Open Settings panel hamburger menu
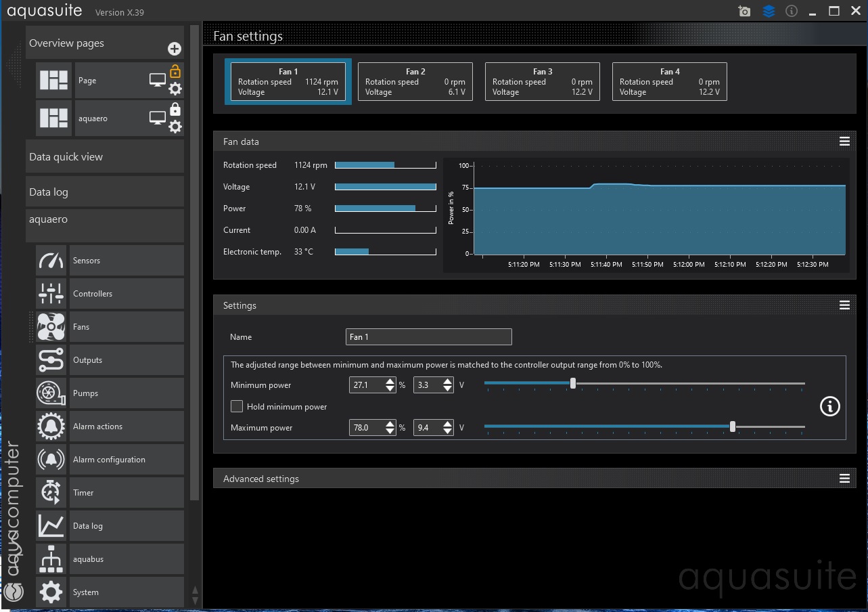The image size is (868, 612). coord(844,305)
